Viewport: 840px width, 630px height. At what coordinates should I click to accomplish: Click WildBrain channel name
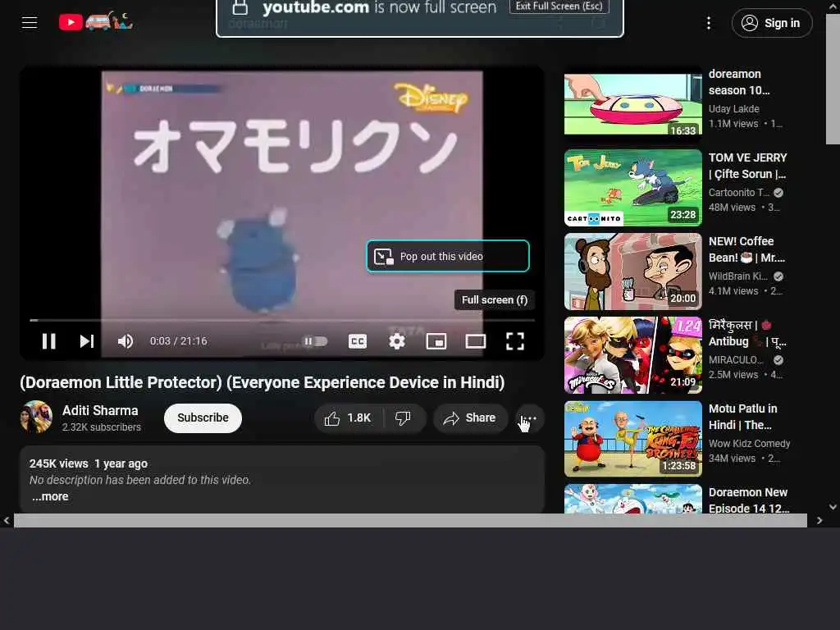737,276
